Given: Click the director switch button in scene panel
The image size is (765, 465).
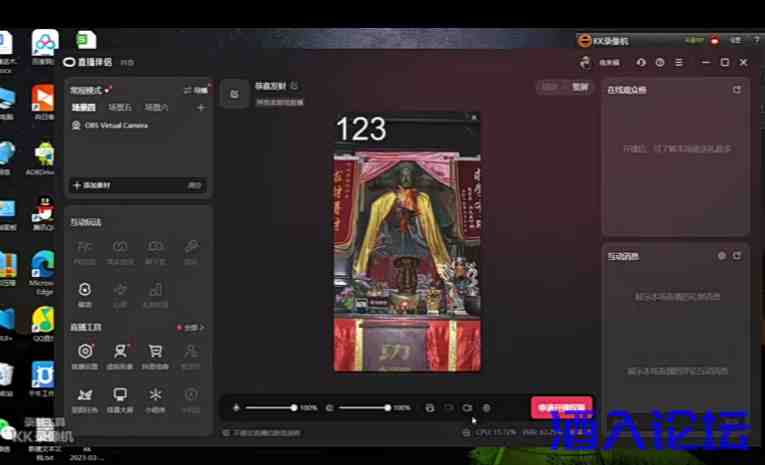Looking at the screenshot, I should [x=196, y=90].
